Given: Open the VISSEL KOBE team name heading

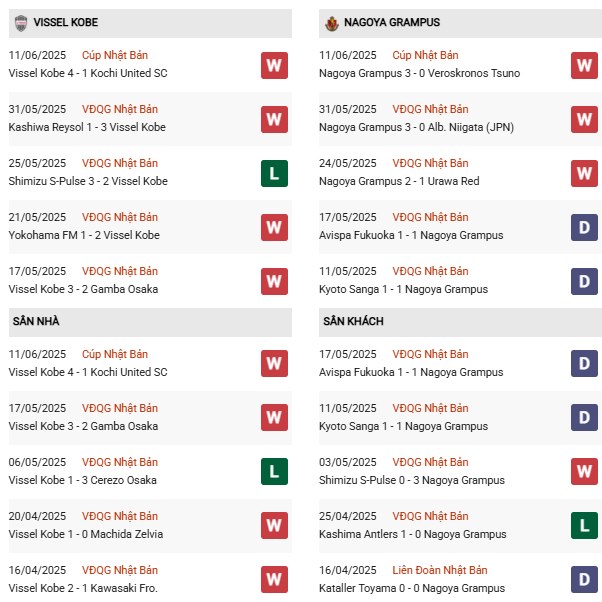Looking at the screenshot, I should pos(66,22).
